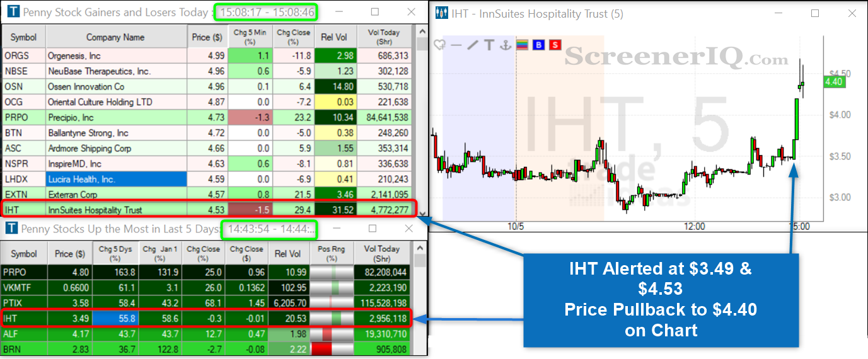Click the Up the Most window T icon

tap(12, 229)
